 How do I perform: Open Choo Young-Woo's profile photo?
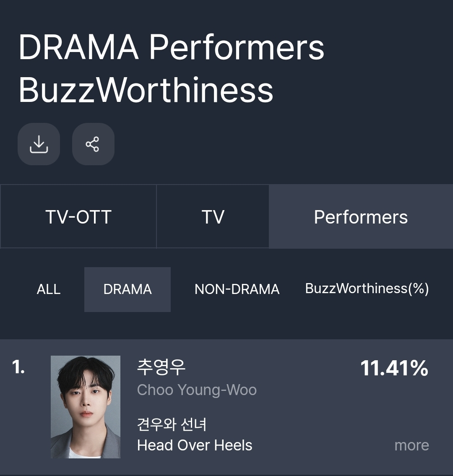tap(86, 407)
